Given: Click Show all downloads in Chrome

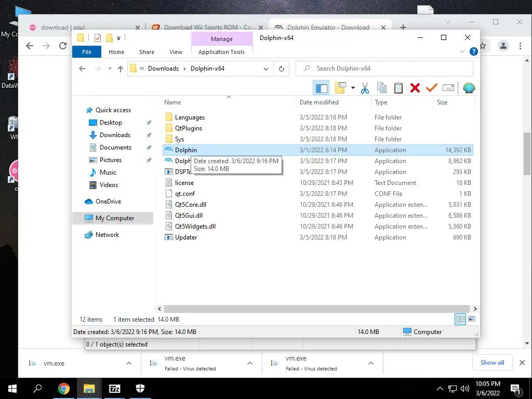Looking at the screenshot, I should point(492,363).
